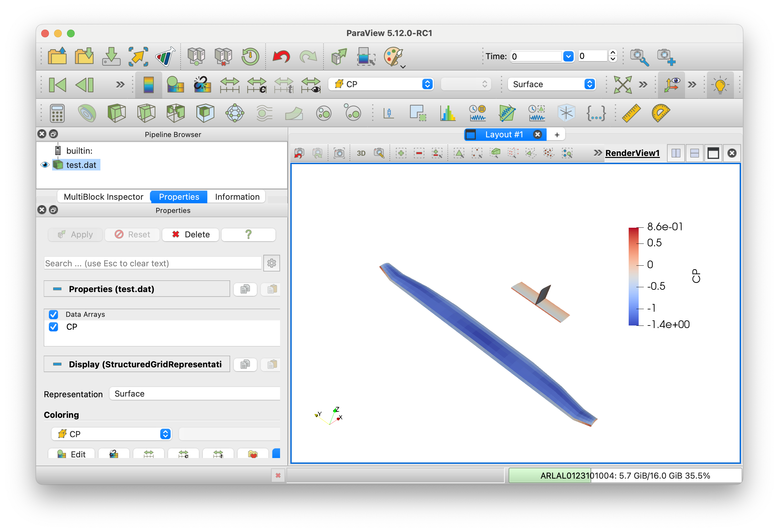Rescale to visible data range
Viewport: 779px width, 532px height.
pyautogui.click(x=311, y=85)
